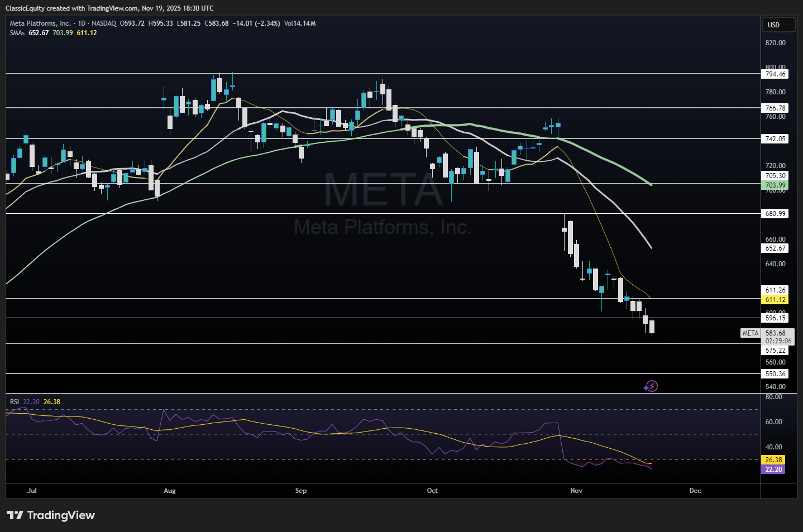This screenshot has width=803, height=532.
Task: Click the 540.00 price axis tick
Action: pyautogui.click(x=775, y=387)
